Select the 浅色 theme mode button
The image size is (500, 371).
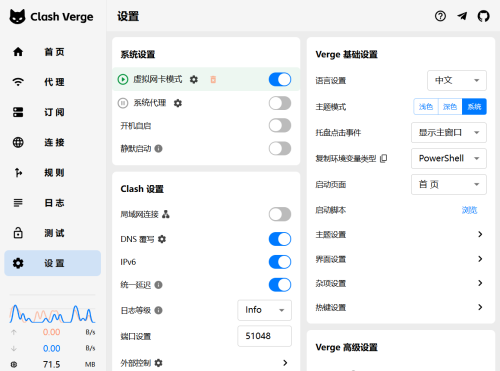[x=426, y=107]
